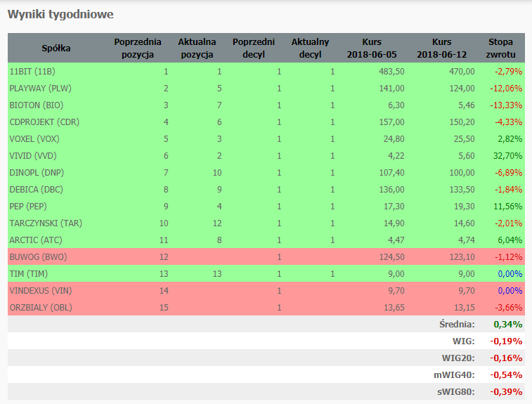Select the red BUWOG (BWO) row

37,256
